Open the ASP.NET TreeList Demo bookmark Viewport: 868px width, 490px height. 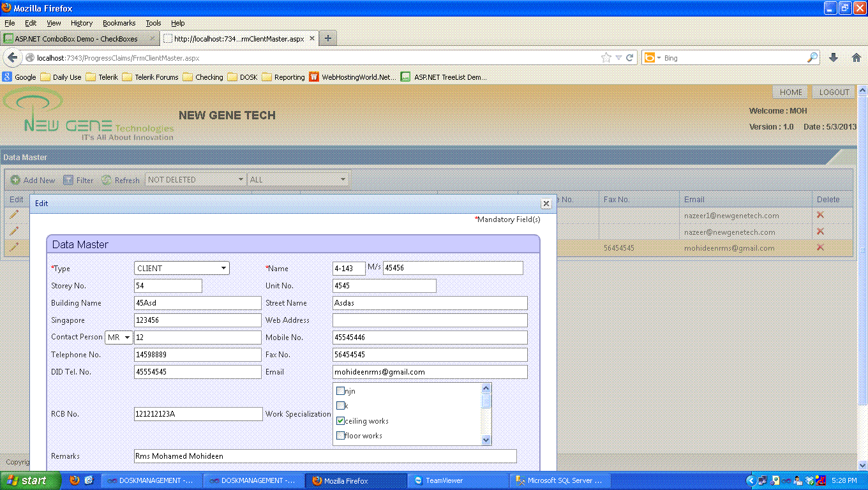pyautogui.click(x=444, y=77)
